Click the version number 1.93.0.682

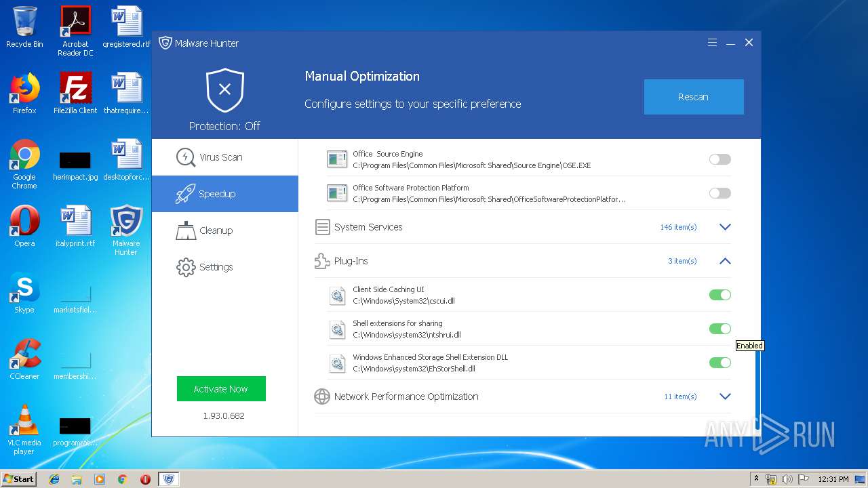click(224, 416)
